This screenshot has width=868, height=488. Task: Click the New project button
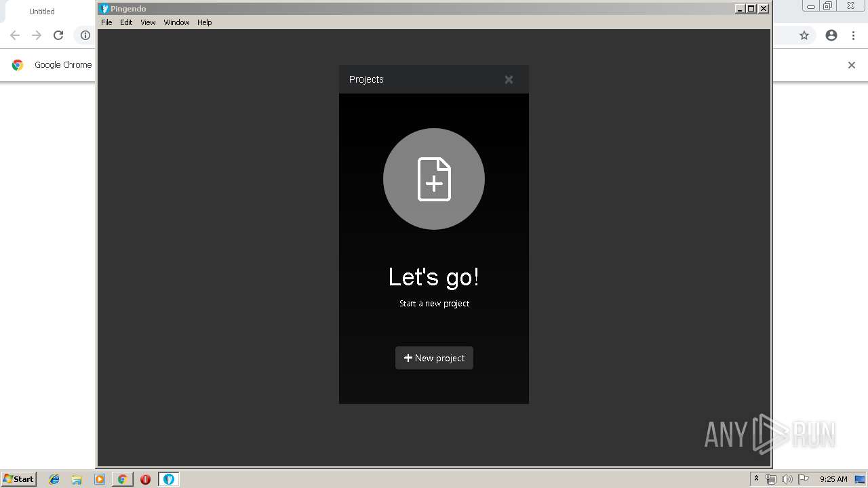tap(434, 358)
